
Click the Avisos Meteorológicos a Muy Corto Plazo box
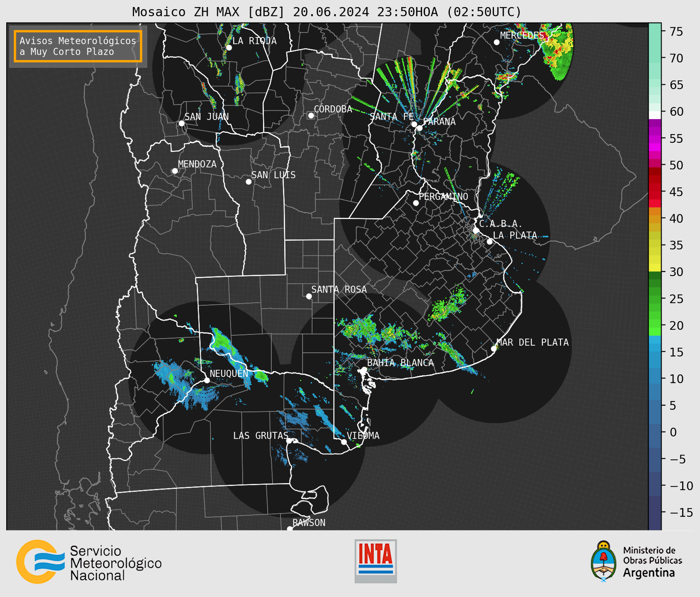[x=78, y=46]
